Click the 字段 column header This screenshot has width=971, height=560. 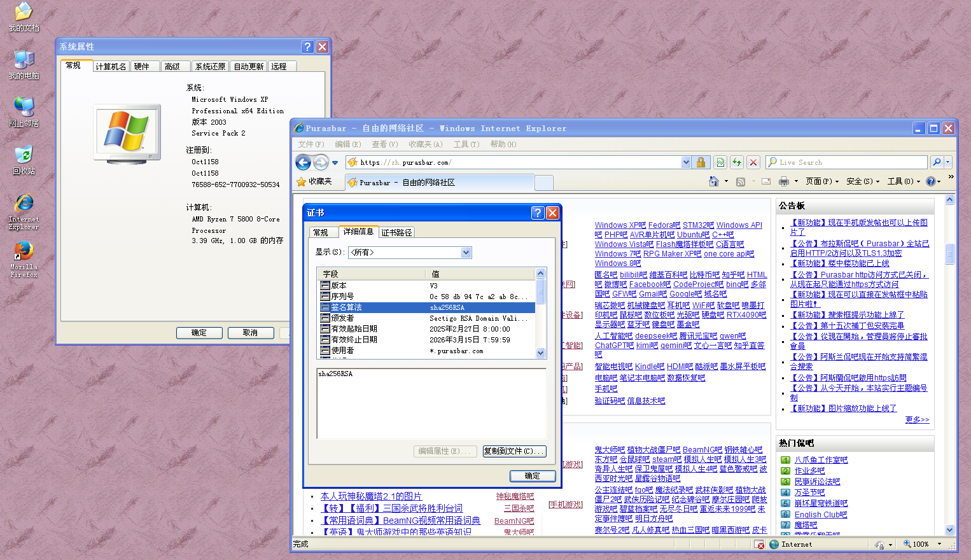(372, 274)
